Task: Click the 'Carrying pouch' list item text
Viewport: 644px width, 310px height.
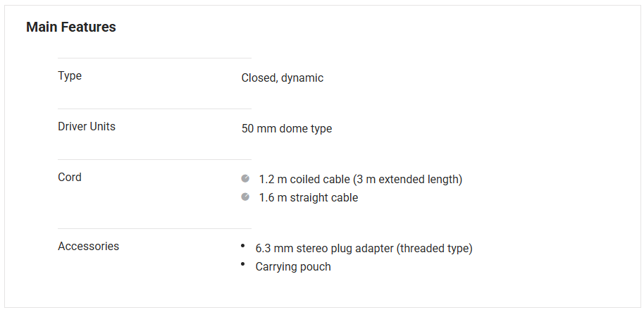Action: coord(293,267)
